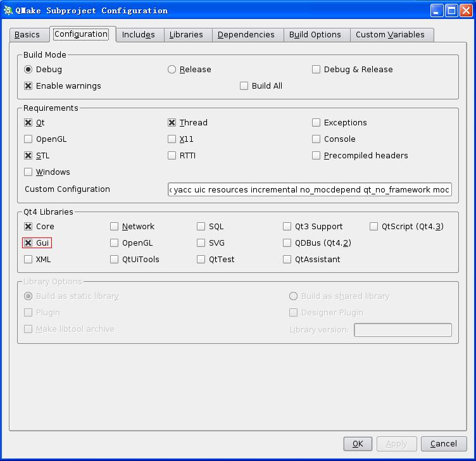The image size is (476, 461).
Task: Click the Custom Configuration text field
Action: [x=310, y=189]
